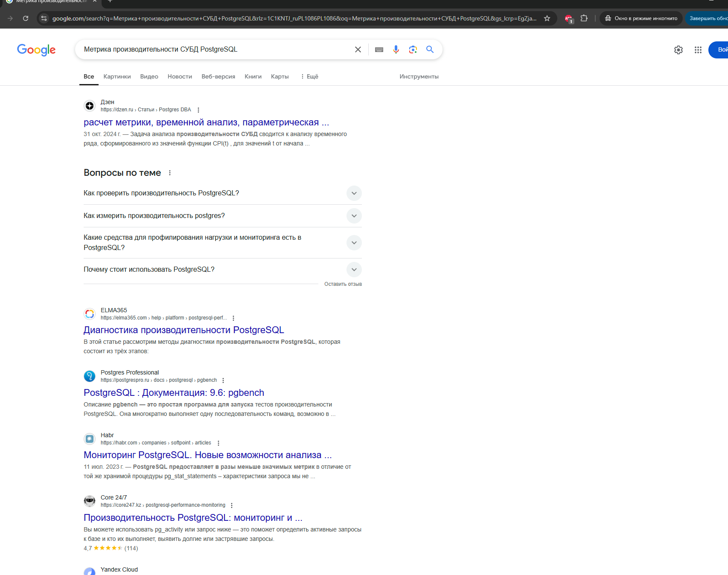Clear the search query with the X icon
Screen dimensions: 728x575
(x=358, y=49)
